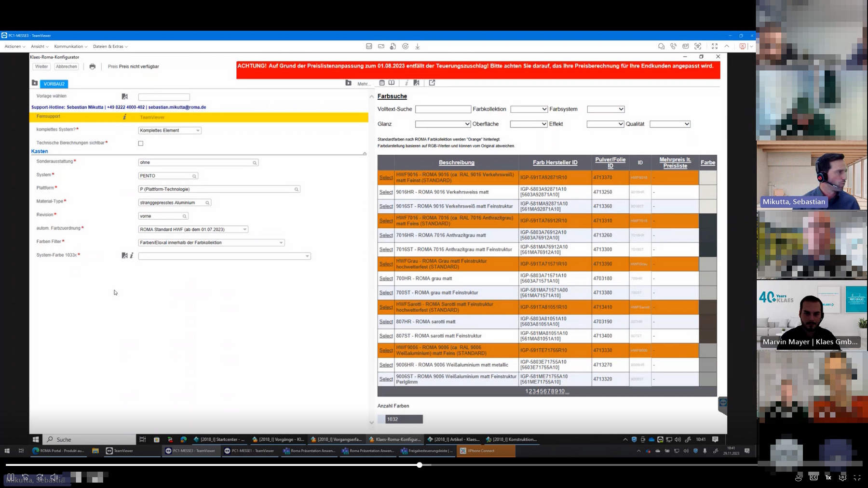Select HWF9016 ROMA 9016 color row
The width and height of the screenshot is (868, 488).
[386, 178]
